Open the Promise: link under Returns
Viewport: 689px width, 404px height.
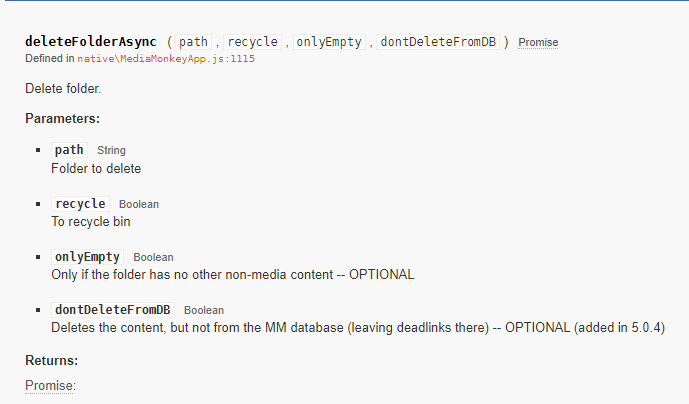(x=50, y=386)
